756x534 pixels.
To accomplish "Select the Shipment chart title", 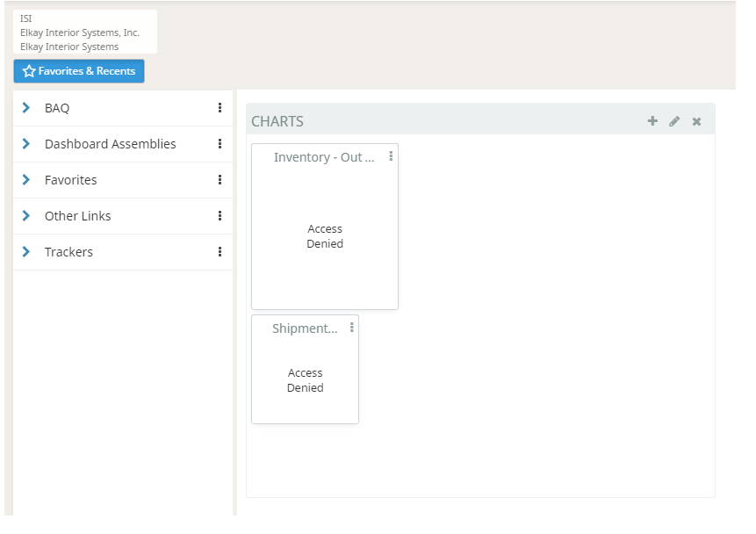I will pos(305,328).
